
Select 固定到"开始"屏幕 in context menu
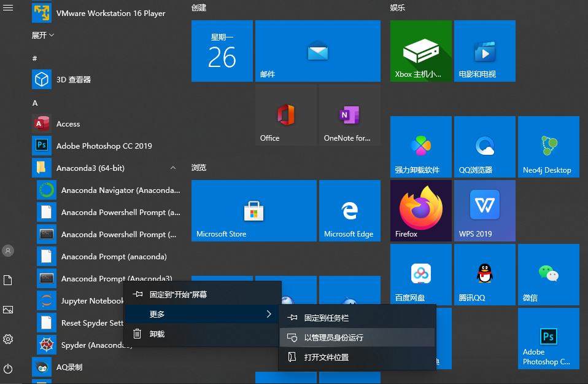click(x=203, y=295)
